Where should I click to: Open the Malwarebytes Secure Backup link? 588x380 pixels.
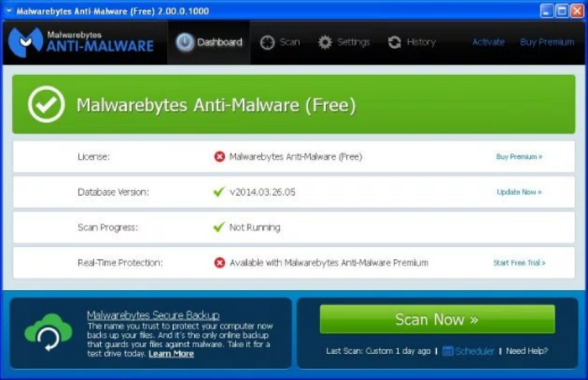pyautogui.click(x=154, y=314)
